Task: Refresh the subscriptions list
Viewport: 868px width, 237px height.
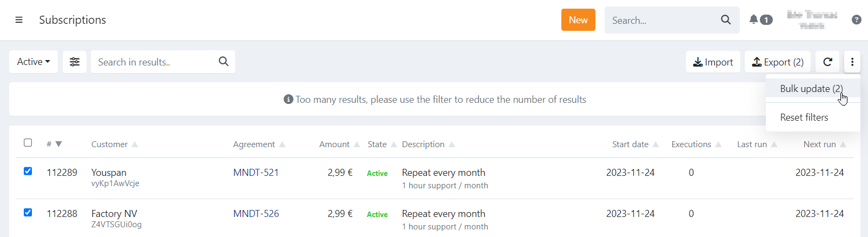Action: tap(827, 62)
